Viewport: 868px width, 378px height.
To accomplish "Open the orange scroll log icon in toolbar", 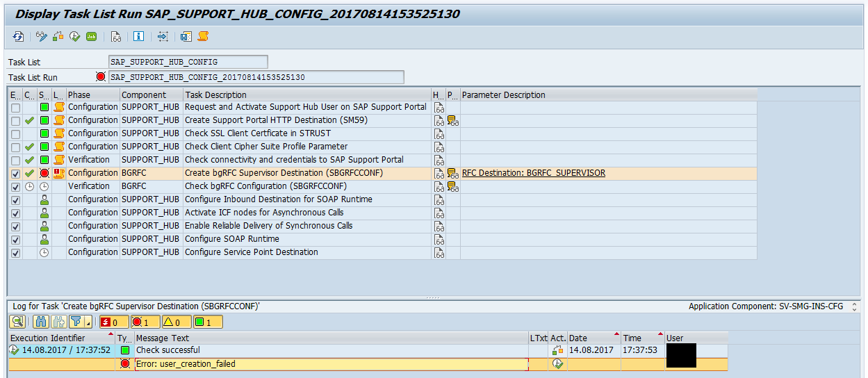I will click(203, 36).
